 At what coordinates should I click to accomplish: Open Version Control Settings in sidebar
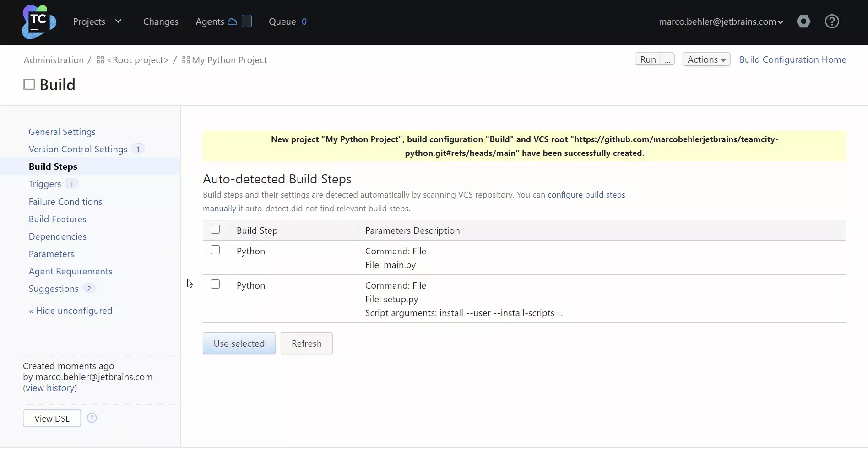78,149
